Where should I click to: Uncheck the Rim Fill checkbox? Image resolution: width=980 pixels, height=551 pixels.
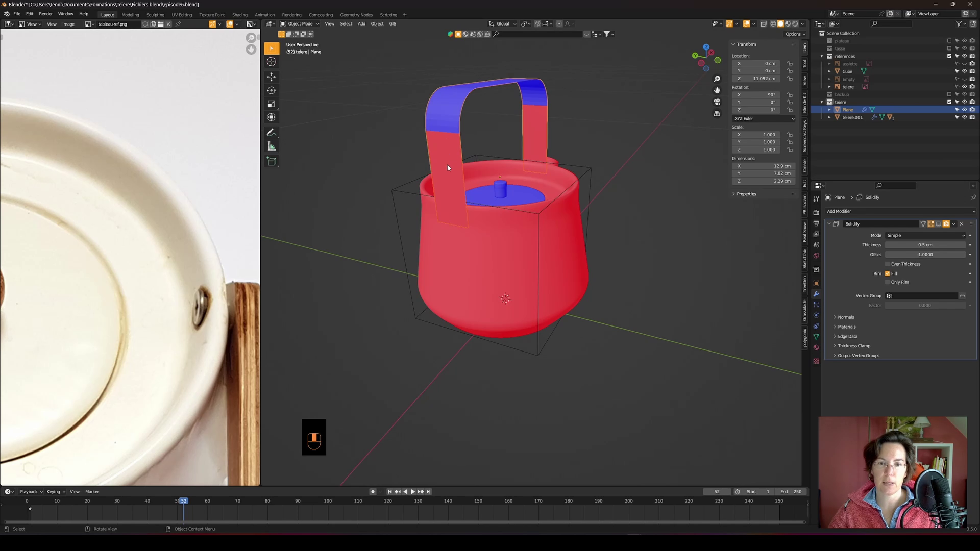[x=888, y=273]
